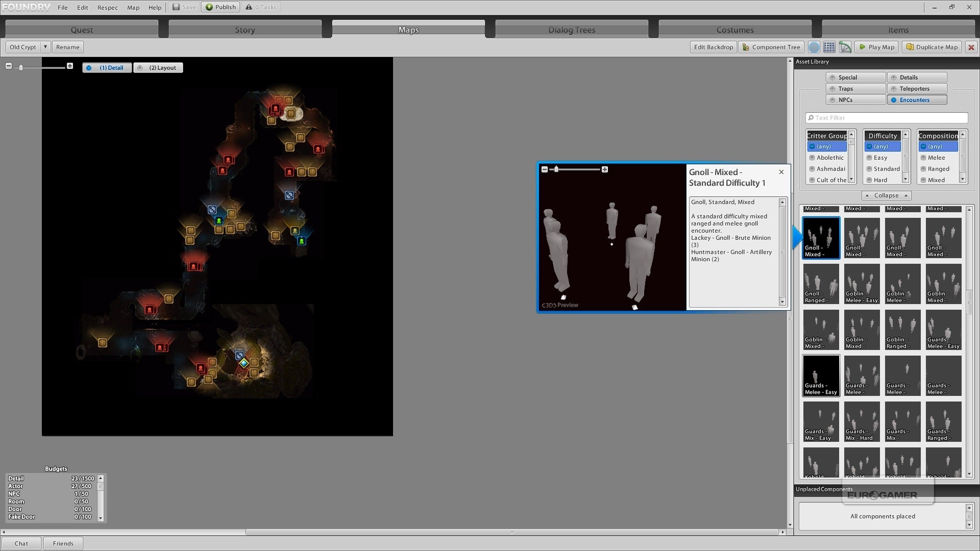Select the leftmost lone detail marker

[x=103, y=343]
